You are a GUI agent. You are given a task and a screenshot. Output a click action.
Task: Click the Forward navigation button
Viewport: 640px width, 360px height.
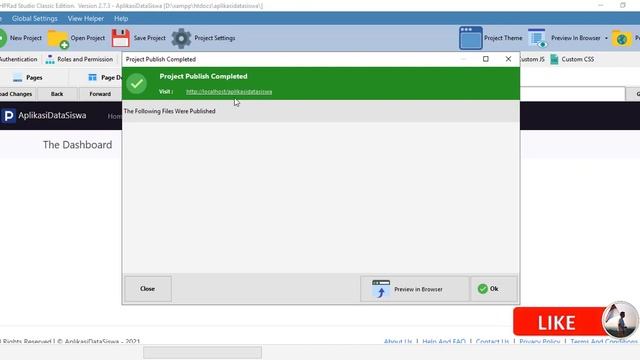point(100,94)
